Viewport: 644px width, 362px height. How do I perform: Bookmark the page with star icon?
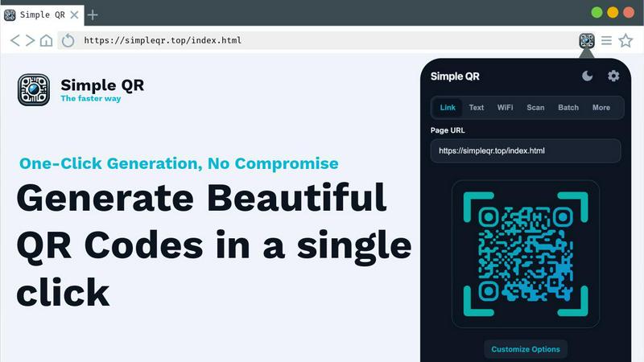tap(625, 40)
